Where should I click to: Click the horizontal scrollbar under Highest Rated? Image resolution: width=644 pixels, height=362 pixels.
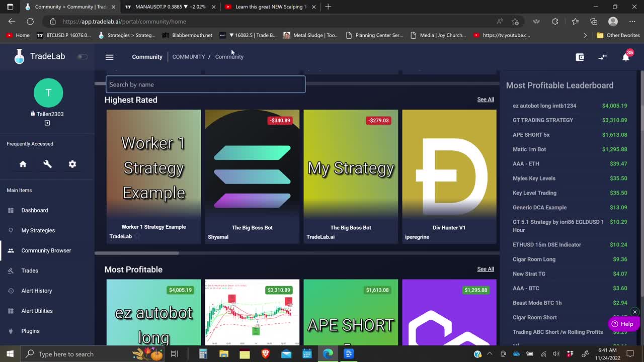coord(137,253)
